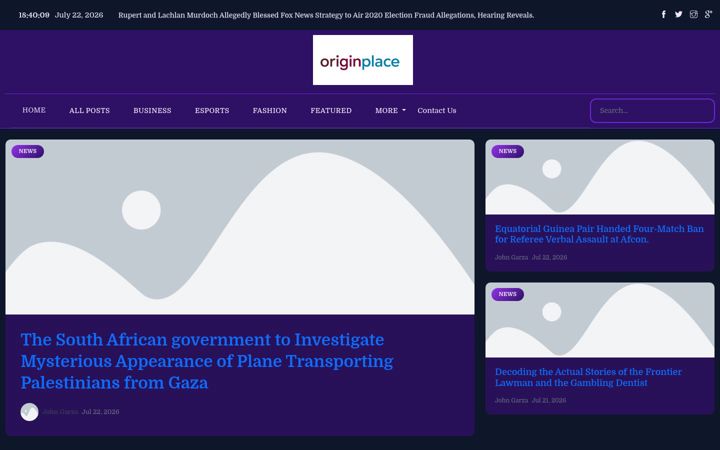Open the Contact Us link

point(437,111)
